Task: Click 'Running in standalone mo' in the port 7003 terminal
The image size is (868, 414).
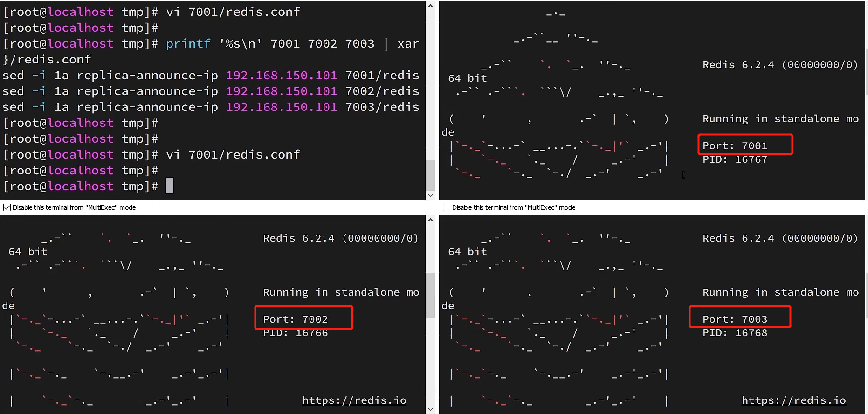Action: pos(780,292)
